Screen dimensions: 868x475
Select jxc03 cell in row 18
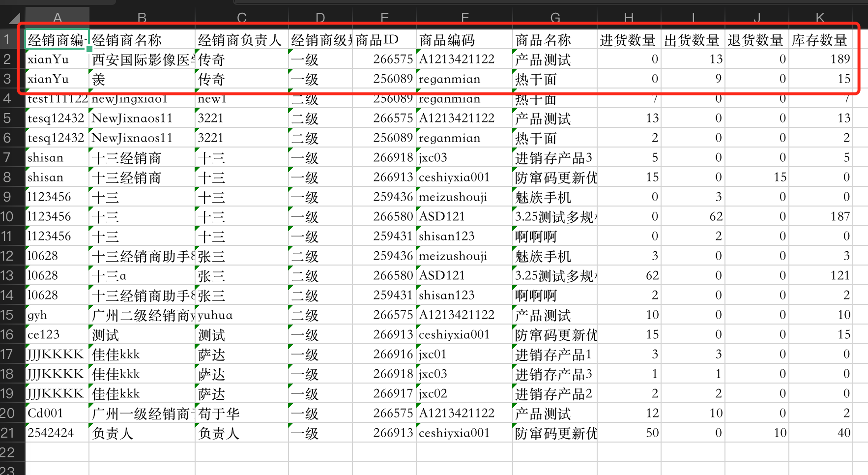point(464,374)
